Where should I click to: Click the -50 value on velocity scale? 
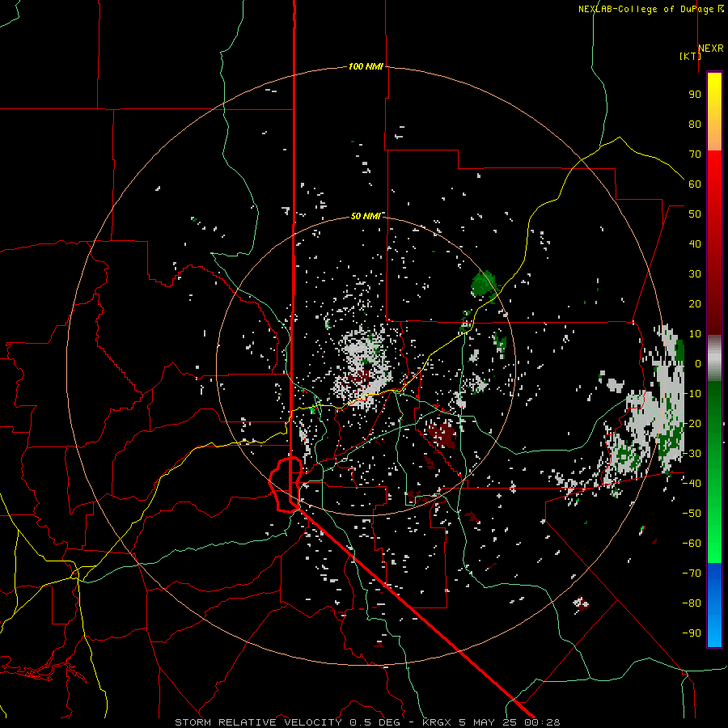(692, 514)
